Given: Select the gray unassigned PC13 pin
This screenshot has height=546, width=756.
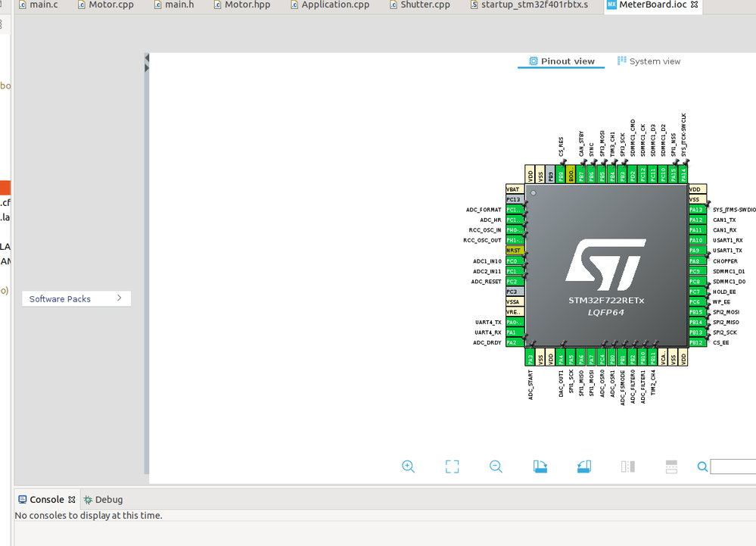Looking at the screenshot, I should 515,199.
